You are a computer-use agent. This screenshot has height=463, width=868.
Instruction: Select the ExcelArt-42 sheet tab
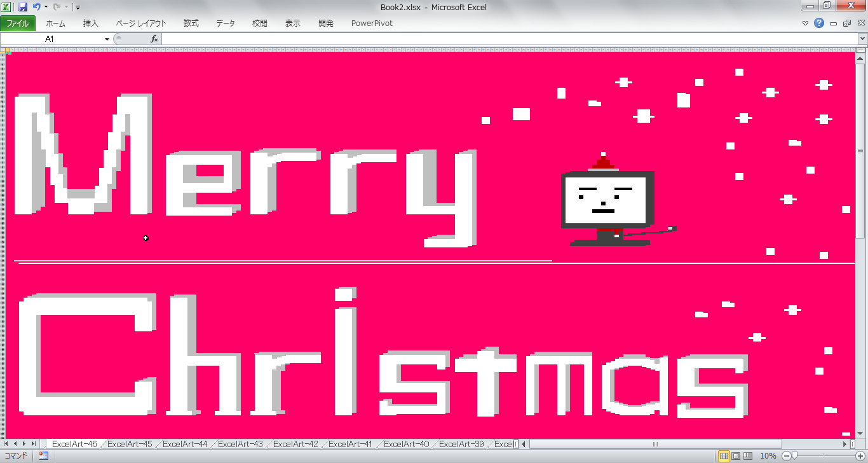(295, 444)
